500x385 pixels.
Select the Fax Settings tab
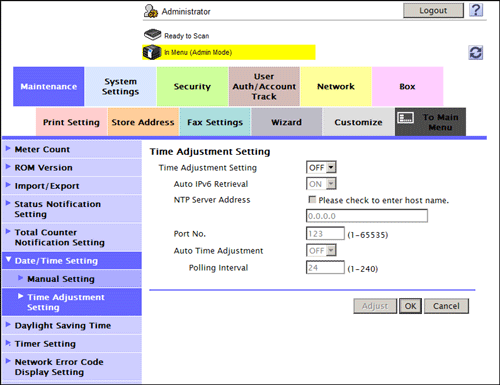pyautogui.click(x=215, y=122)
